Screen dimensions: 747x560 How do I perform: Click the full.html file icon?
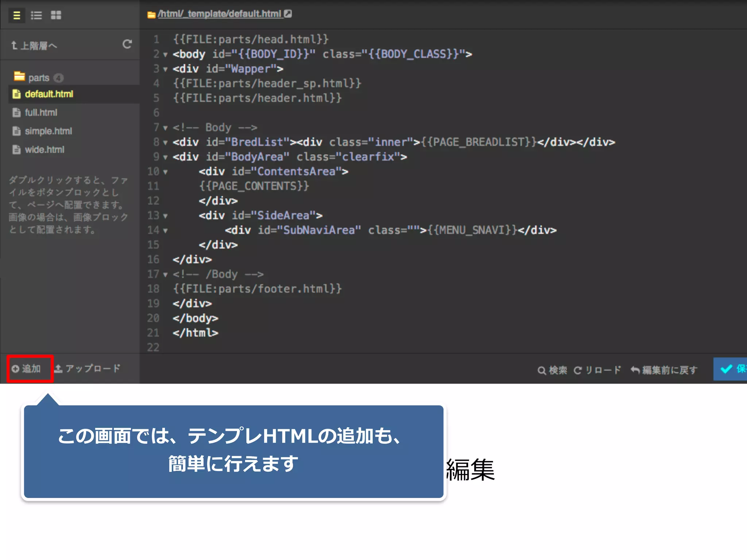pos(16,113)
